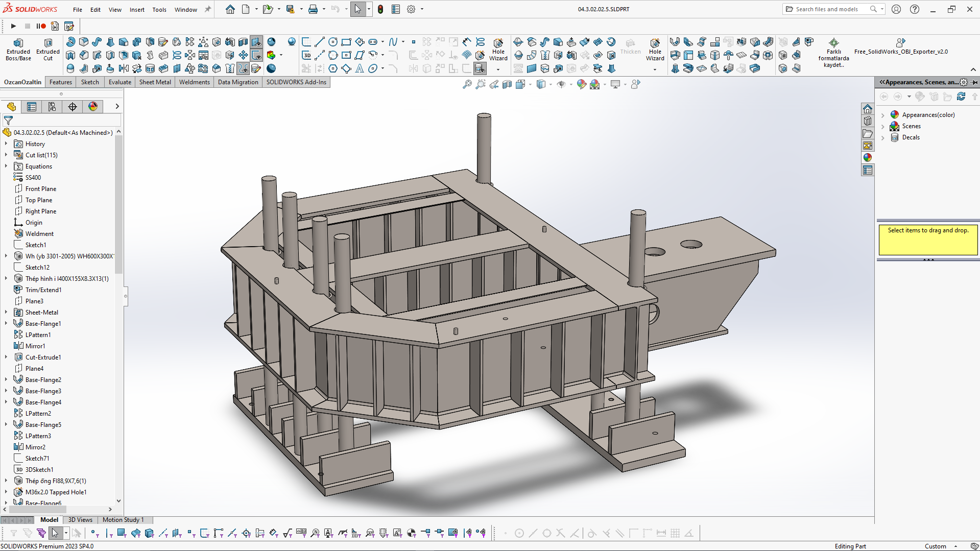
Task: Open the FeatureManager Design Tree tab
Action: (11, 107)
